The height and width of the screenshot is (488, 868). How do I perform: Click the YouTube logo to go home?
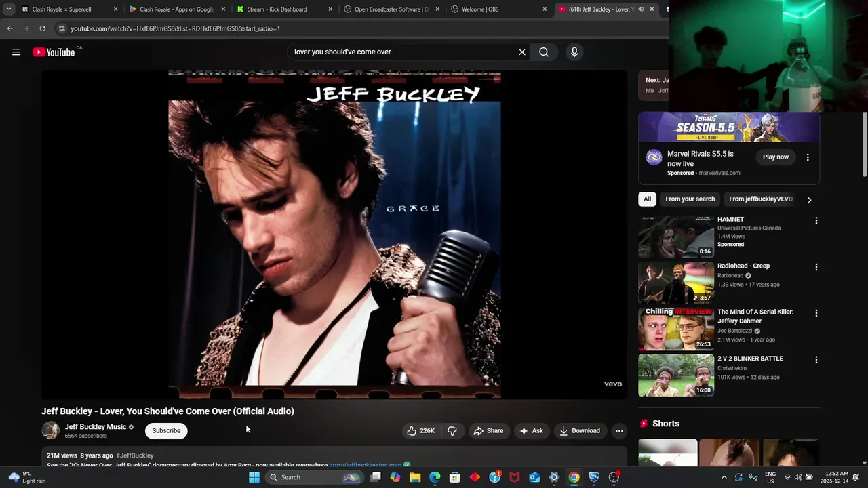(54, 52)
